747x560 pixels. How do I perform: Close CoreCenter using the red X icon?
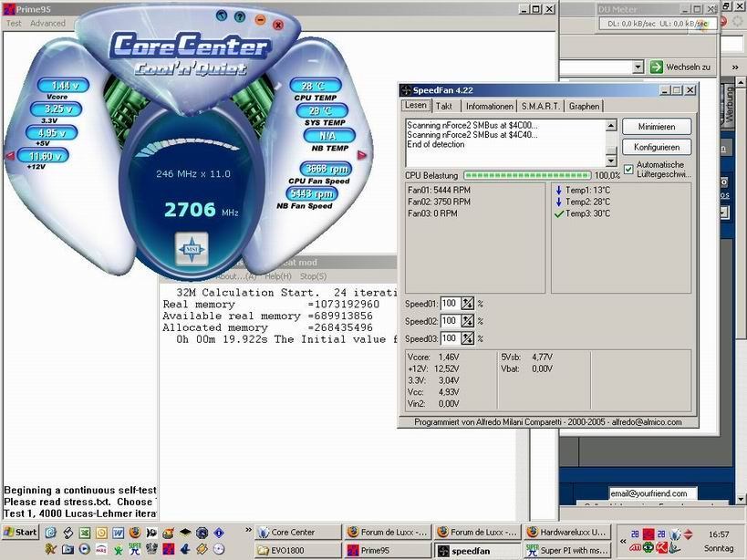click(x=278, y=25)
